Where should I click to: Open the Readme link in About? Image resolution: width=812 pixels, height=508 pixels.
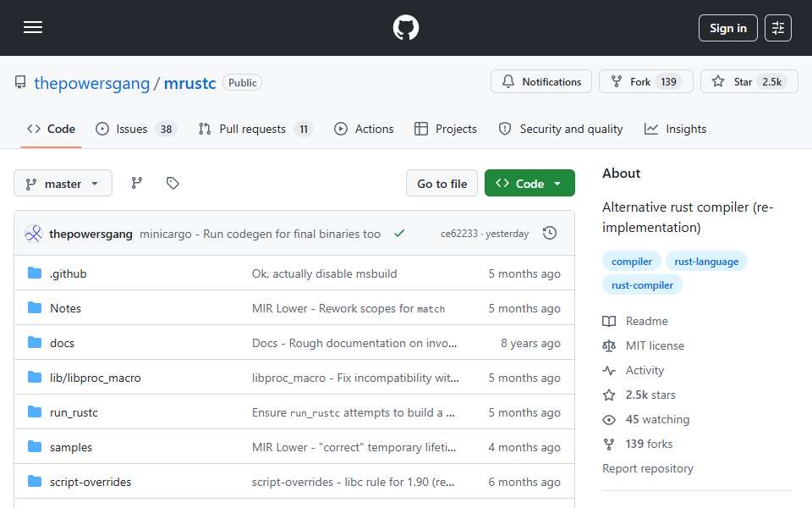pyautogui.click(x=635, y=322)
